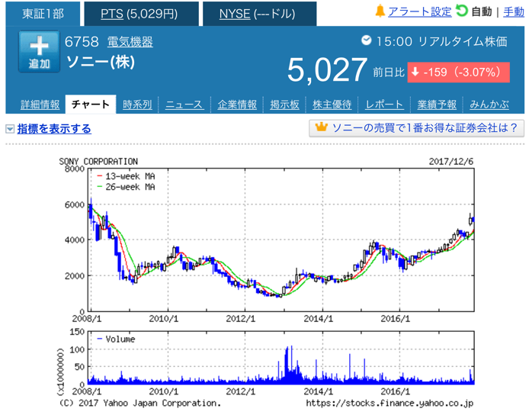The width and height of the screenshot is (532, 415).
Task: Switch to the PTS (5,029円) tab
Action: [141, 14]
